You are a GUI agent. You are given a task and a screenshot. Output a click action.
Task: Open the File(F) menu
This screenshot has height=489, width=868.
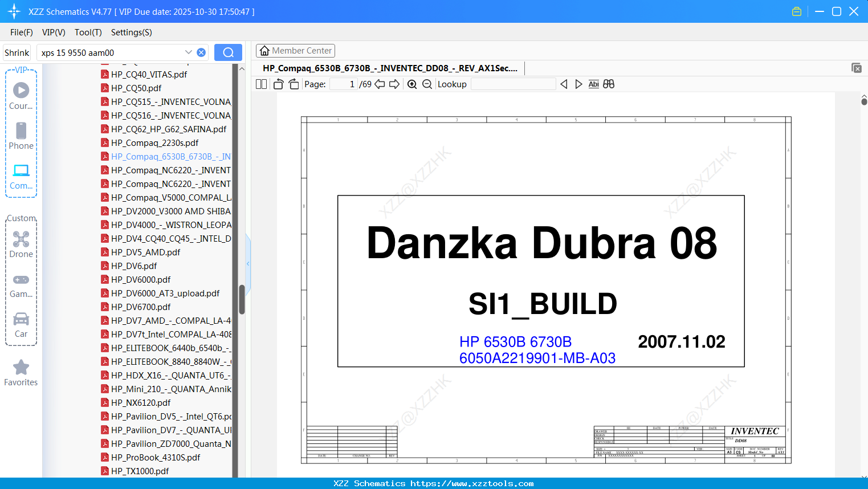tap(22, 32)
